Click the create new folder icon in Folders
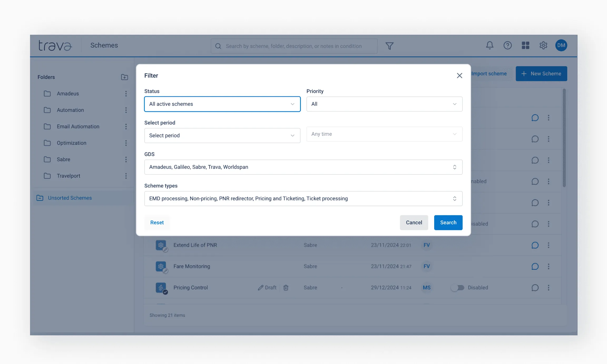Image resolution: width=607 pixels, height=364 pixels. coord(124,77)
